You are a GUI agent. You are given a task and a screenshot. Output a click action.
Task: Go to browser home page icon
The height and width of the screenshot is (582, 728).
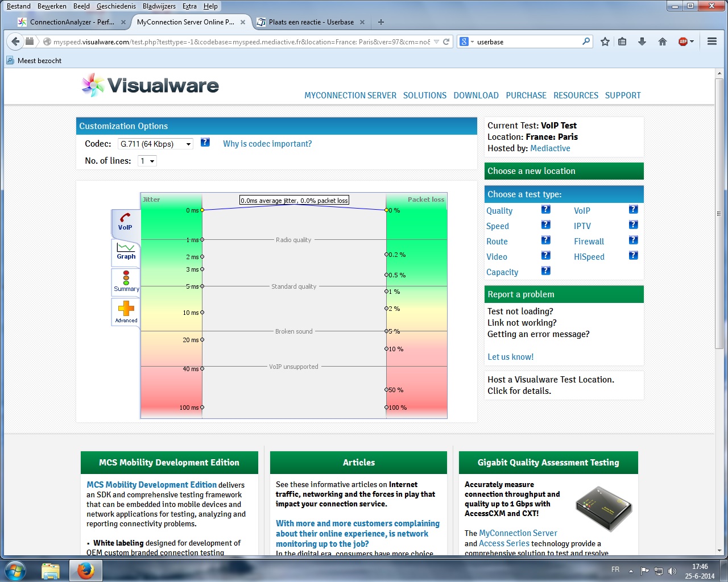(x=663, y=41)
